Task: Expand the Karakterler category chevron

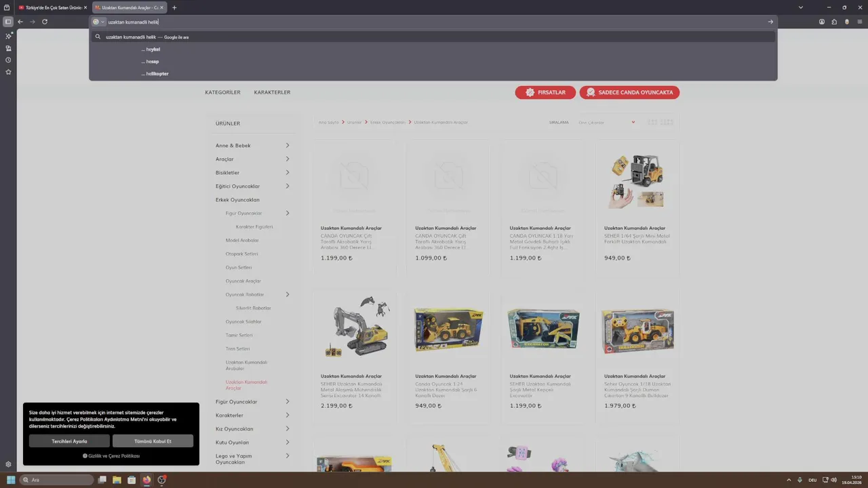Action: 288,415
